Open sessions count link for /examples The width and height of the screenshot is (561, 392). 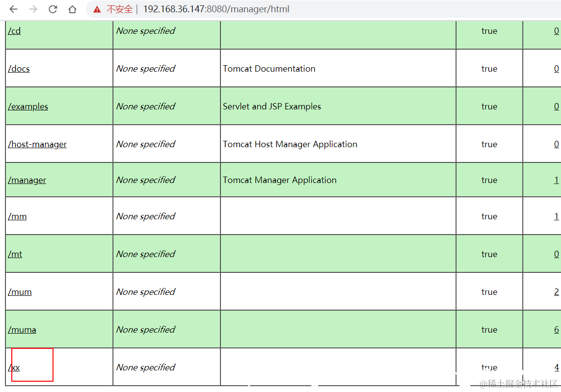[557, 106]
